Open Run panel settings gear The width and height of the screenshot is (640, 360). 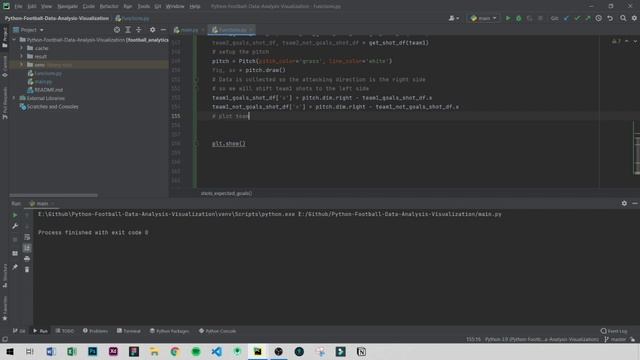[624, 203]
